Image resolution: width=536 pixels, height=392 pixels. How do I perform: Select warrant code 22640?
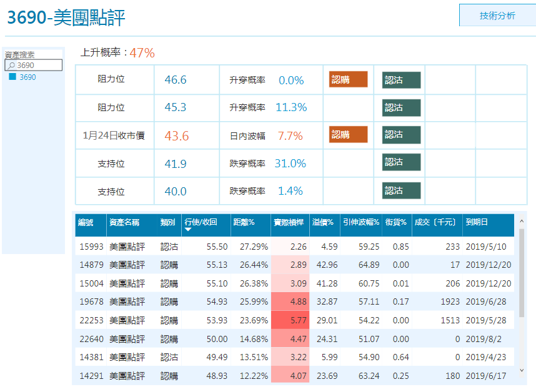pyautogui.click(x=91, y=339)
